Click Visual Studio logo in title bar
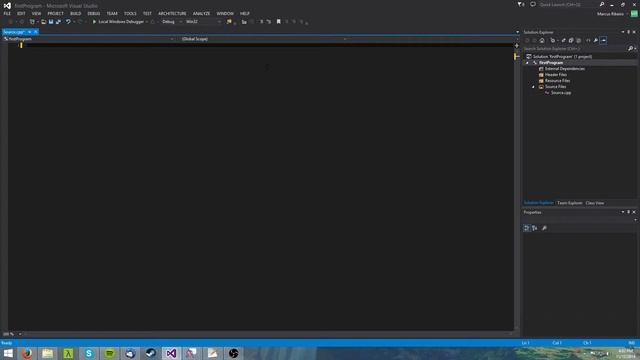The image size is (640, 360). click(7, 6)
